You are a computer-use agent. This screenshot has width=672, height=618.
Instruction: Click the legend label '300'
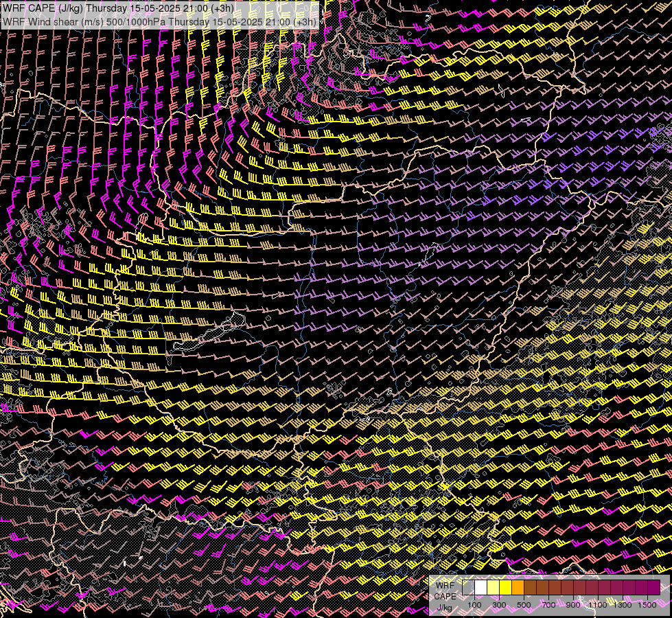click(x=499, y=605)
